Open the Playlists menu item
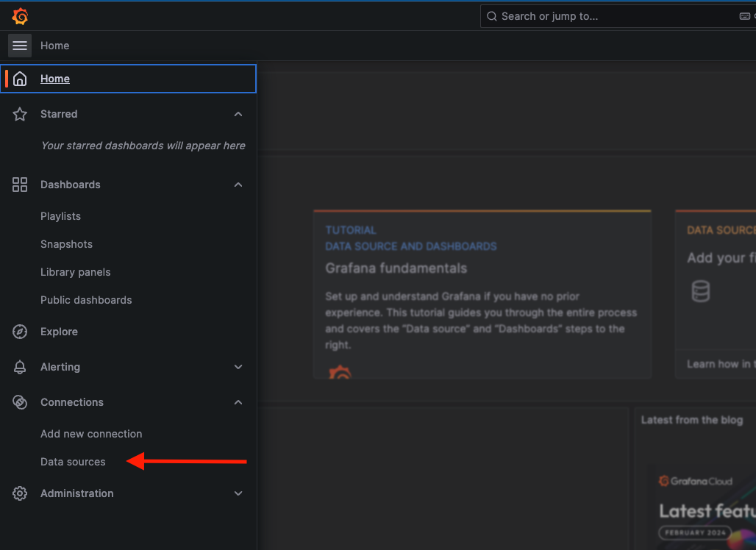756x550 pixels. click(x=60, y=216)
